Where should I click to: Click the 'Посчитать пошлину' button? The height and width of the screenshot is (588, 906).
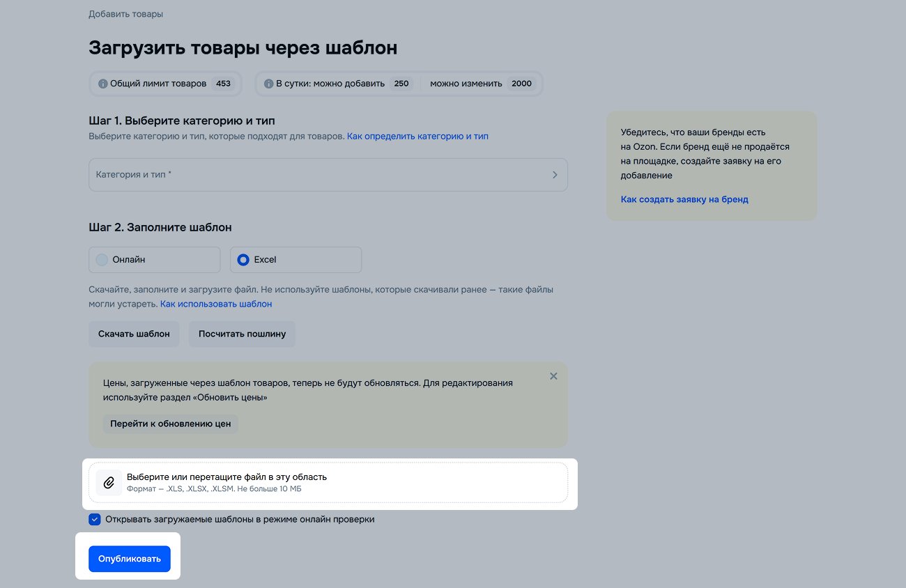pyautogui.click(x=242, y=334)
